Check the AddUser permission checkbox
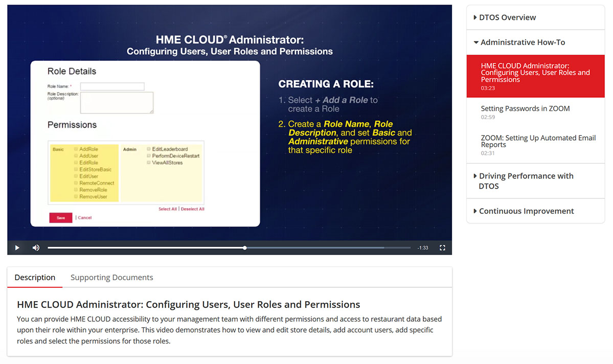 pyautogui.click(x=76, y=155)
